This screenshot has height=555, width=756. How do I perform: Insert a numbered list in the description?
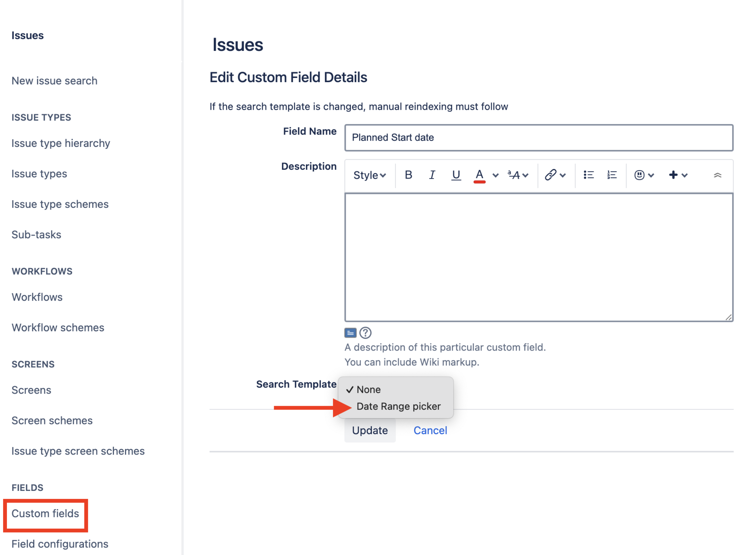[x=612, y=175]
